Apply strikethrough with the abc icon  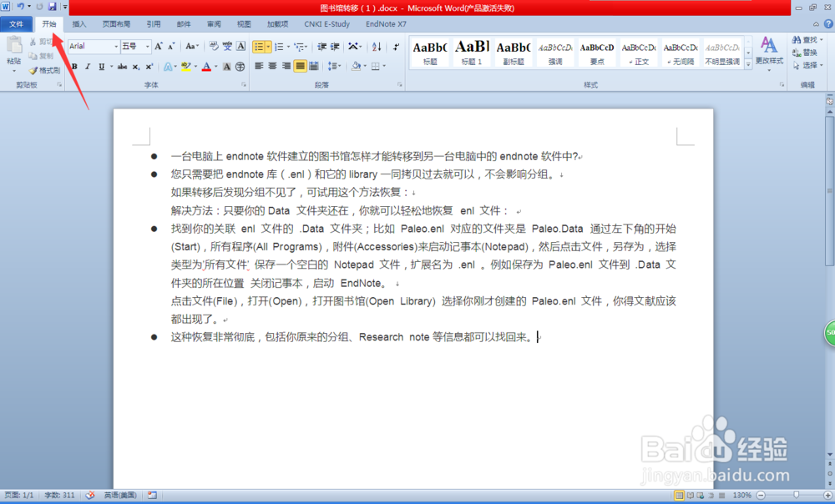click(123, 67)
